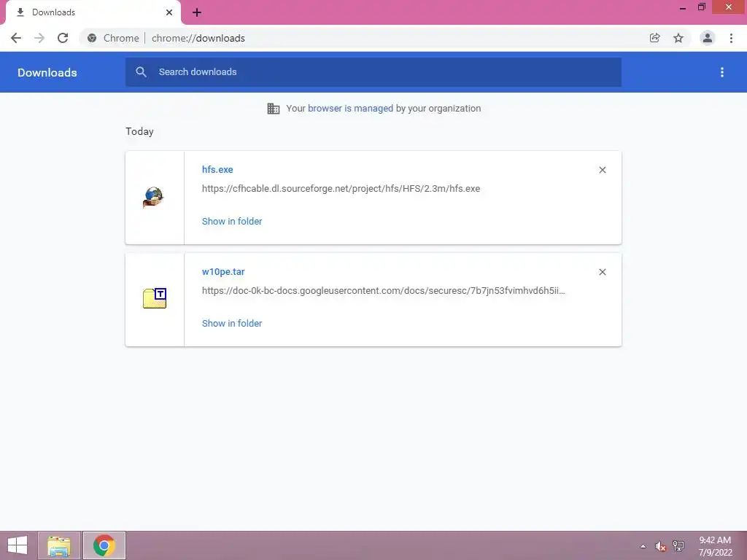Click the 'Today' date heading
The image size is (747, 560).
(x=139, y=131)
